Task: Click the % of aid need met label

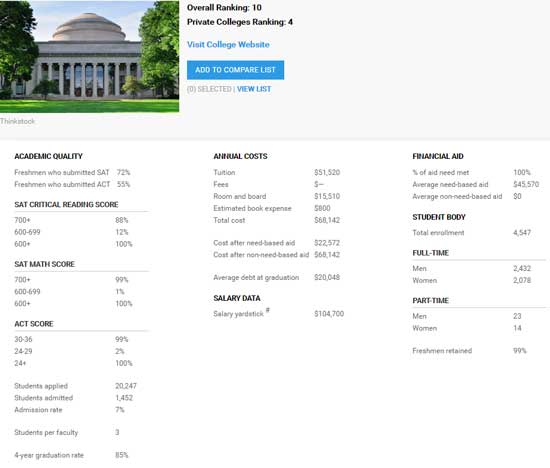Action: 441,172
